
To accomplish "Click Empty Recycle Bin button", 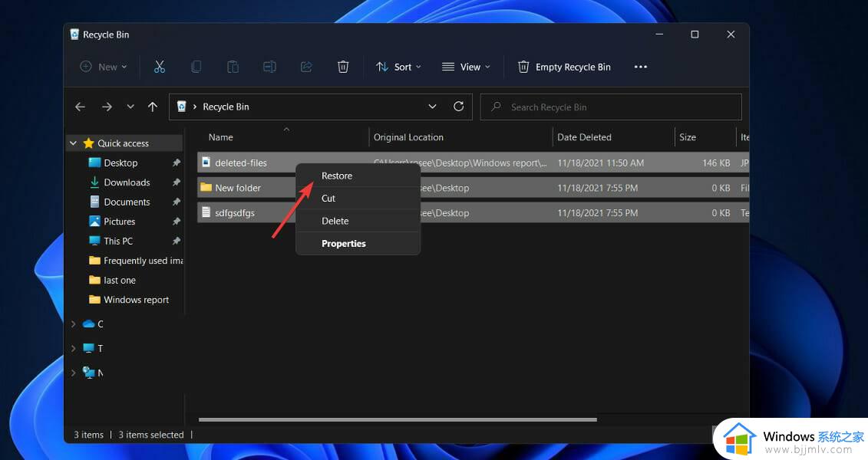I will (x=564, y=67).
